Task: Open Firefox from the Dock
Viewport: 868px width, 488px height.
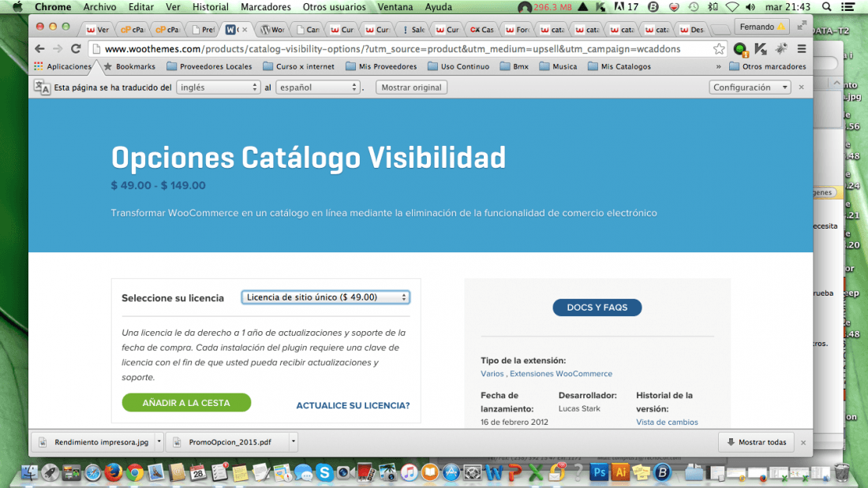Action: (x=114, y=472)
